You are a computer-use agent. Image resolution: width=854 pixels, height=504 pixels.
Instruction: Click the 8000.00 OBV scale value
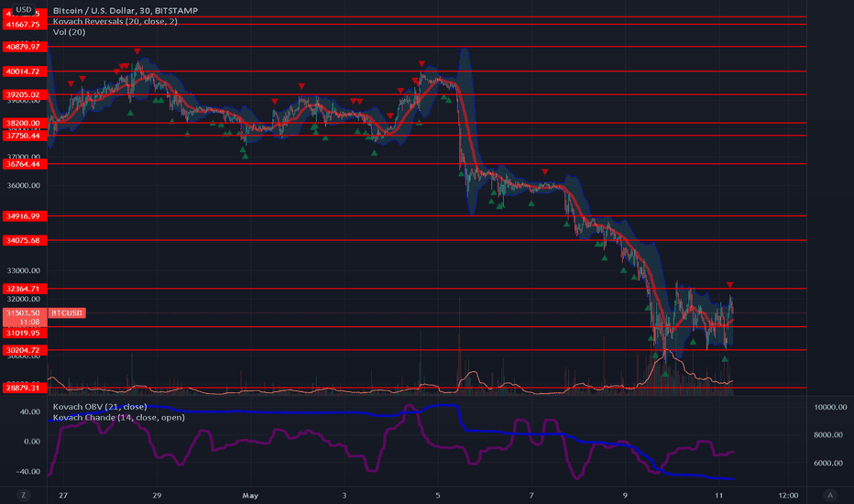[830, 434]
